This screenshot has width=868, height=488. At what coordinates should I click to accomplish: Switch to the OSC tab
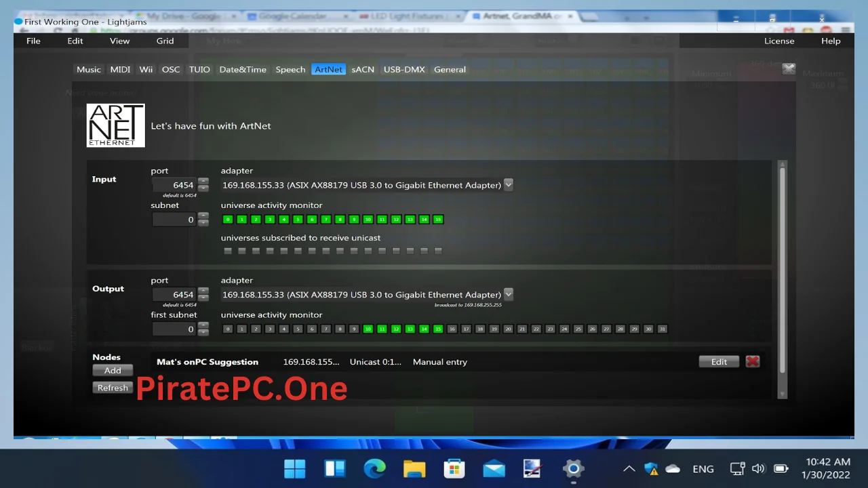pyautogui.click(x=171, y=69)
